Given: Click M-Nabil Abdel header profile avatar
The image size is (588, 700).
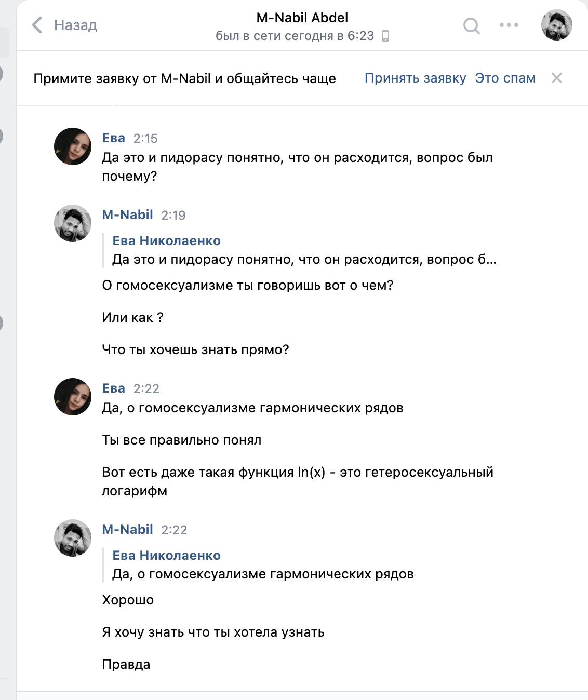Looking at the screenshot, I should pyautogui.click(x=556, y=25).
